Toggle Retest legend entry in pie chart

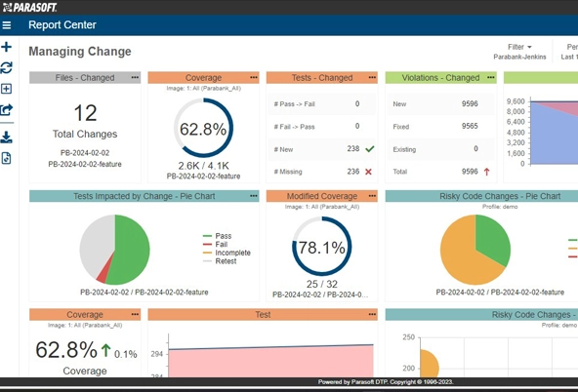[x=220, y=261]
